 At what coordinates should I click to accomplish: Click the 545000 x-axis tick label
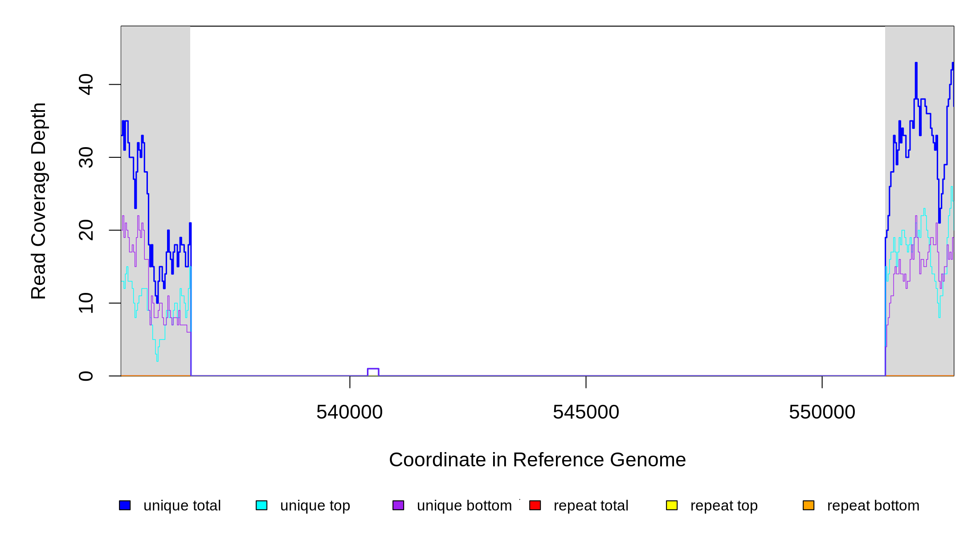point(586,412)
